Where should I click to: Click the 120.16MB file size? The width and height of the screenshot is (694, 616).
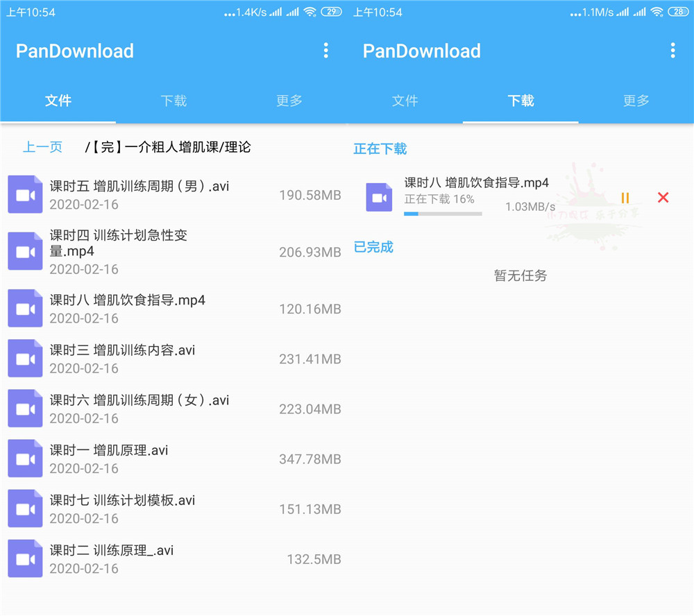[310, 309]
